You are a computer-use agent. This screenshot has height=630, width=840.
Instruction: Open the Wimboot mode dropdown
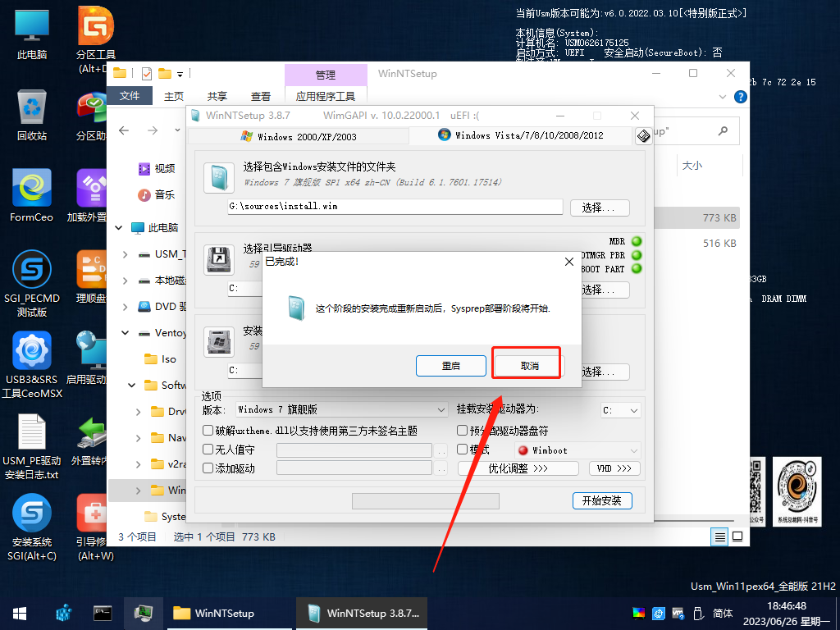[577, 450]
